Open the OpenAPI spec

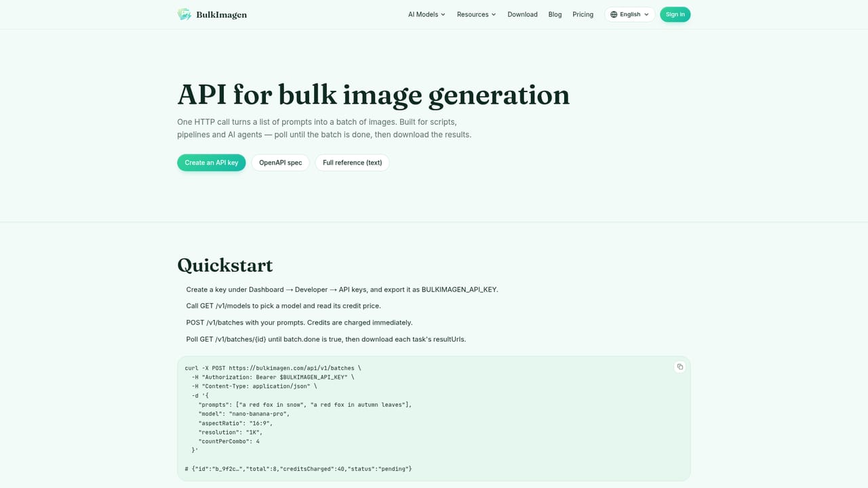click(x=281, y=163)
